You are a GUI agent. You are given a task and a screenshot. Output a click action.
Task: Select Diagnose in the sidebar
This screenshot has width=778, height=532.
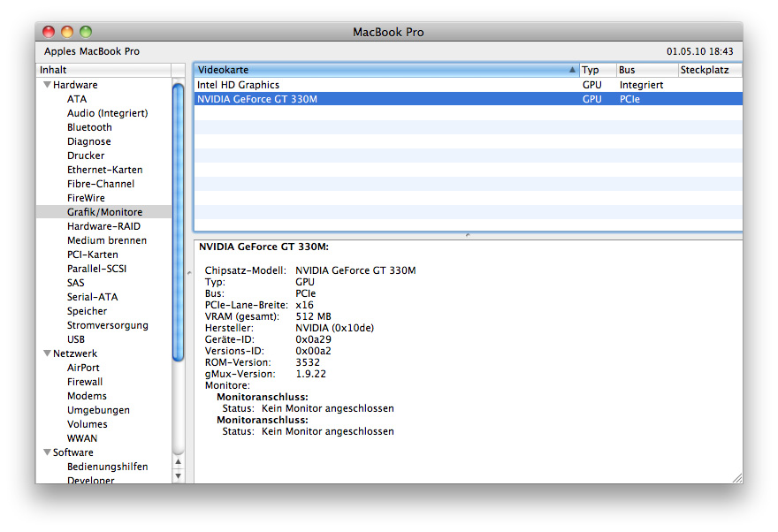tap(88, 141)
